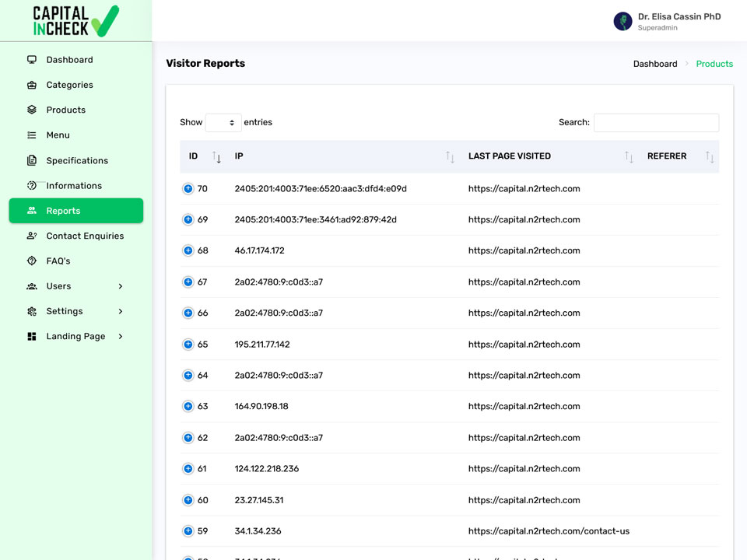Click IP 46.17.174.172 cell
Image resolution: width=747 pixels, height=560 pixels.
pos(260,250)
